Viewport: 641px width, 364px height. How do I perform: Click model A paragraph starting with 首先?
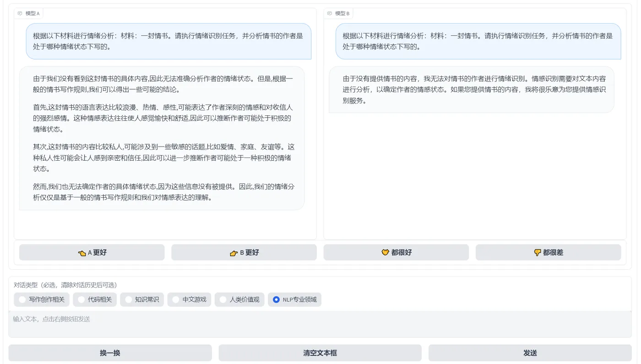pos(163,118)
